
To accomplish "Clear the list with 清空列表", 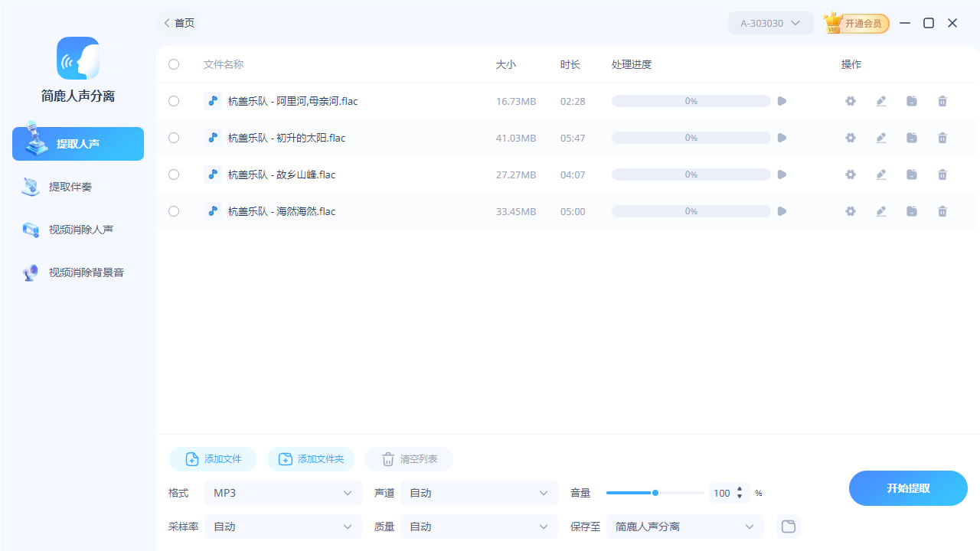I will 408,459.
